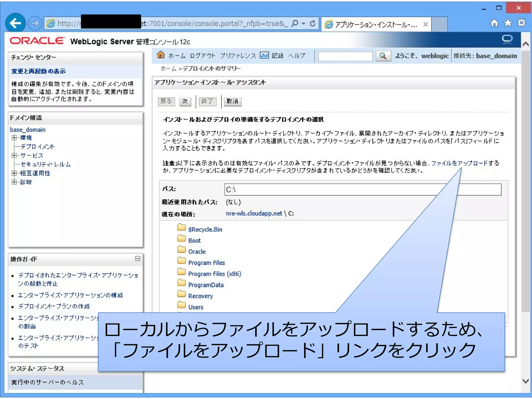Open the browser tools gear icon
The width and height of the screenshot is (532, 399).
pos(521,23)
